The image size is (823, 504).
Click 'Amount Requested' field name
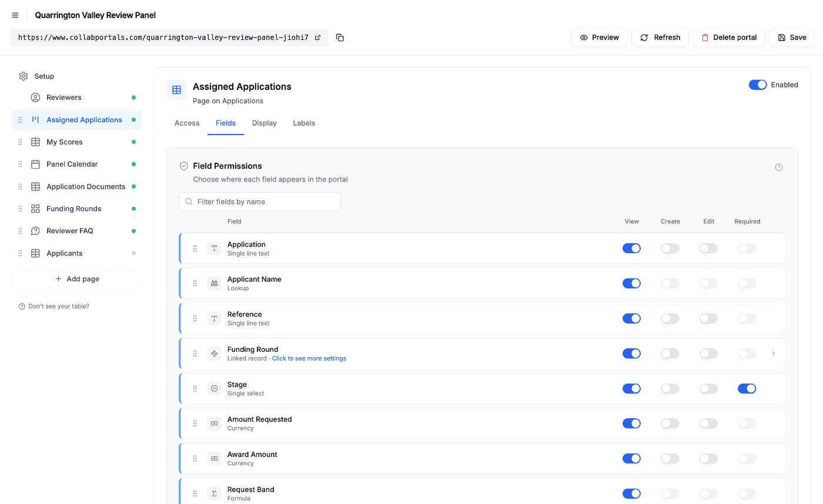[x=260, y=419]
